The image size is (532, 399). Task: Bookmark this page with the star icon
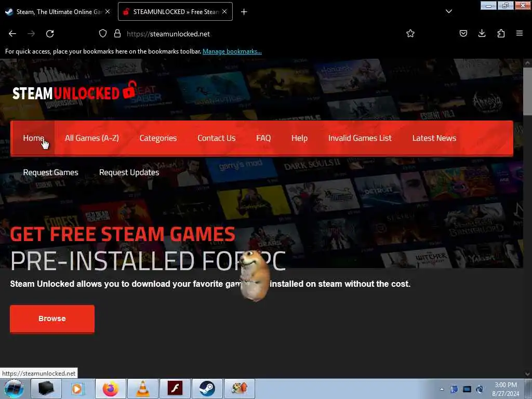coord(410,34)
